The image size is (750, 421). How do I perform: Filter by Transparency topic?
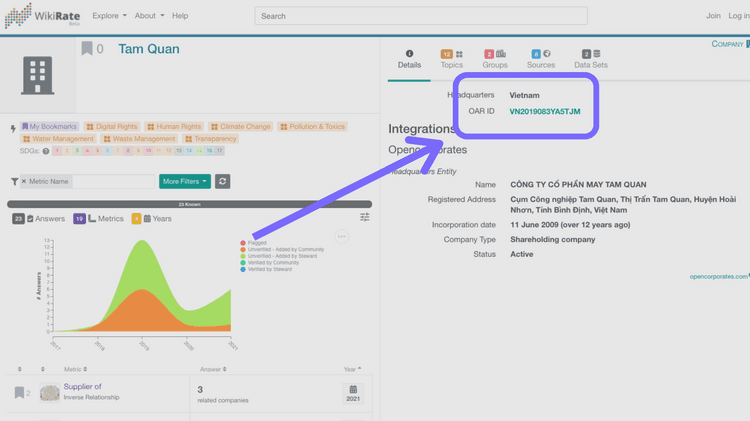pos(210,139)
